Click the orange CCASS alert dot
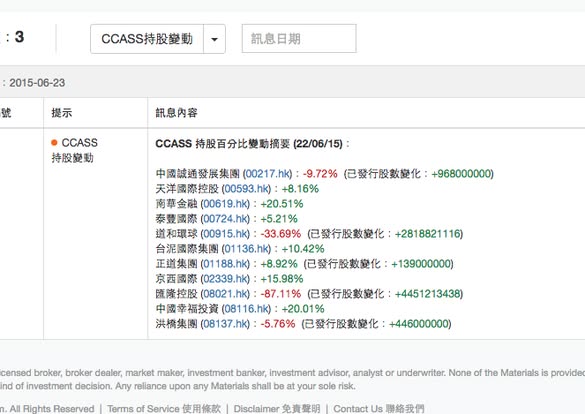Image resolution: width=585 pixels, height=414 pixels. (54, 142)
